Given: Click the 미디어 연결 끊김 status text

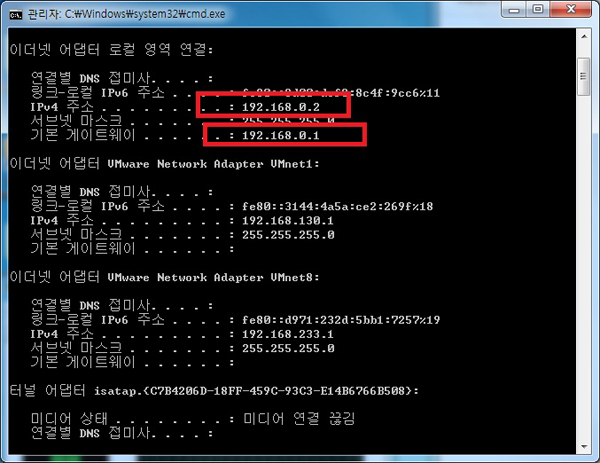Looking at the screenshot, I should (299, 419).
